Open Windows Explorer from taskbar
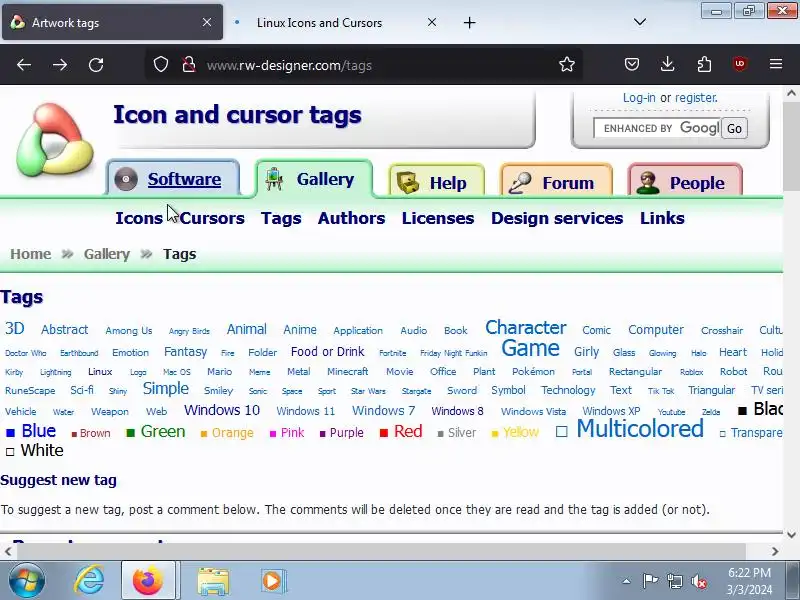This screenshot has width=800, height=600. tap(213, 581)
